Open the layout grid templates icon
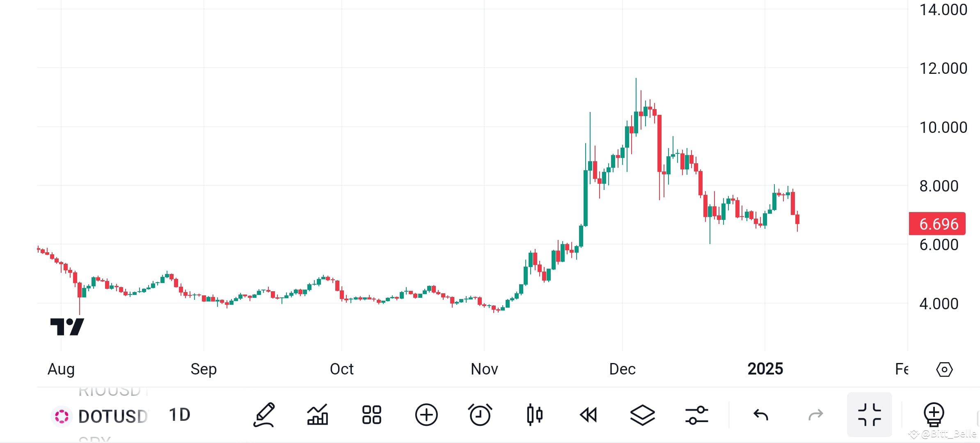Screen dimensions: 980x443 [x=371, y=415]
